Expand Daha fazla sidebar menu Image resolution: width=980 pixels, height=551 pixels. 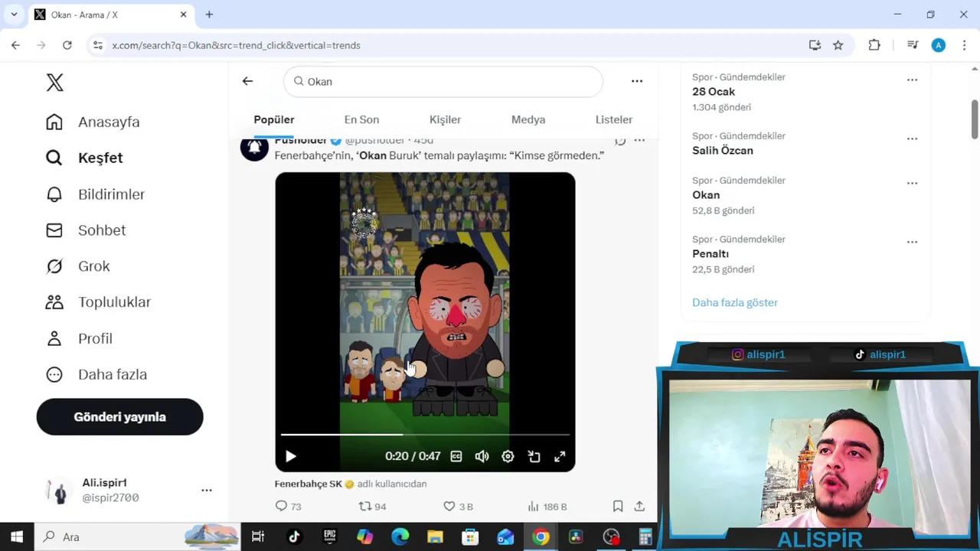pyautogui.click(x=96, y=374)
